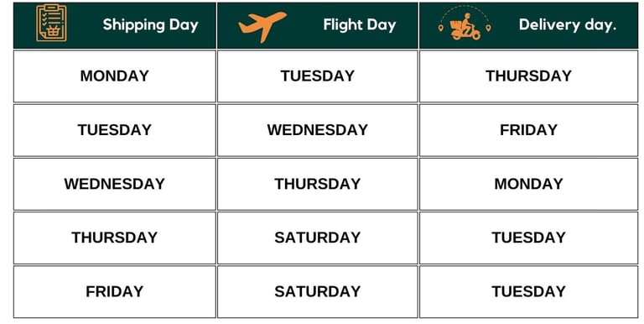Click MONDAY in the Delivery day column
This screenshot has height=324, width=644.
[x=528, y=184]
